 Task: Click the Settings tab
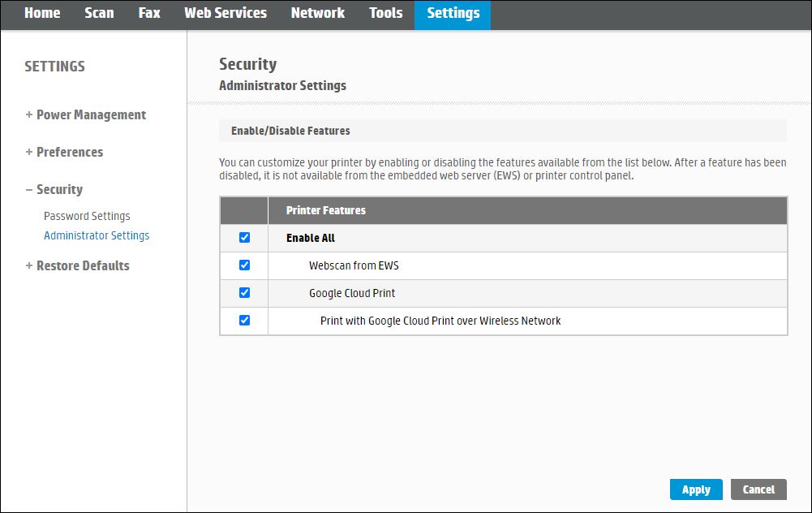453,13
